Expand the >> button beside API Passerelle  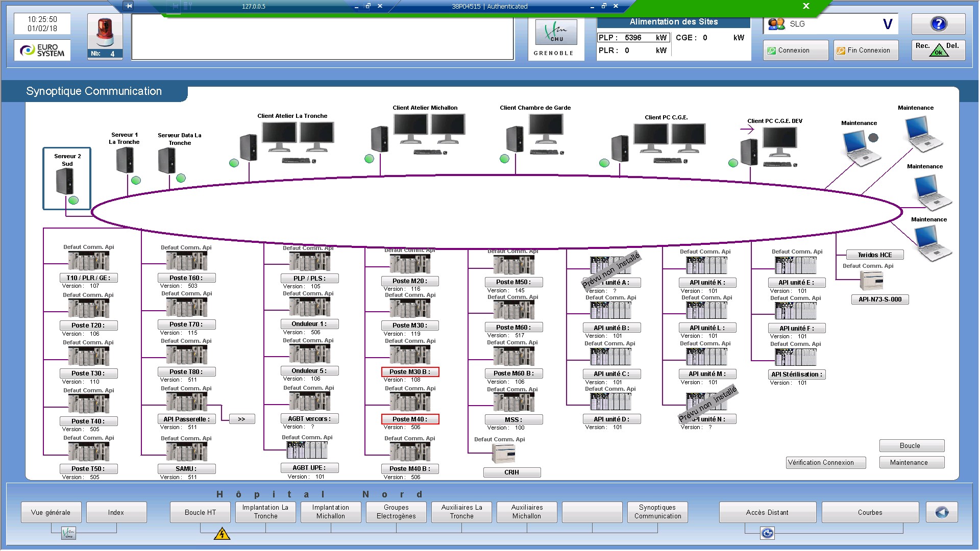241,419
